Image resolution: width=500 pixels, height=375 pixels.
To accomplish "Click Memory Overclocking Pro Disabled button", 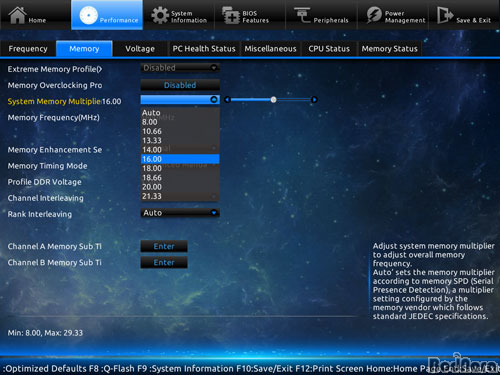I will point(180,85).
